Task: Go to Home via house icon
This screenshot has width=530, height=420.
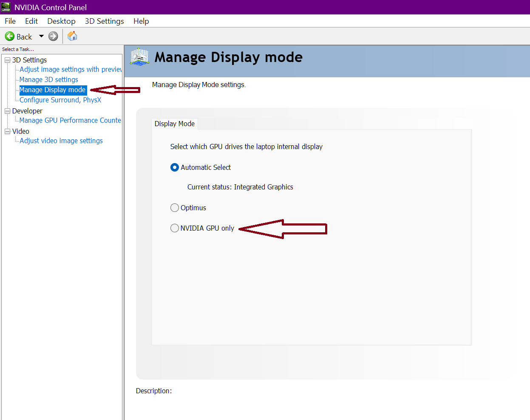Action: [x=72, y=36]
